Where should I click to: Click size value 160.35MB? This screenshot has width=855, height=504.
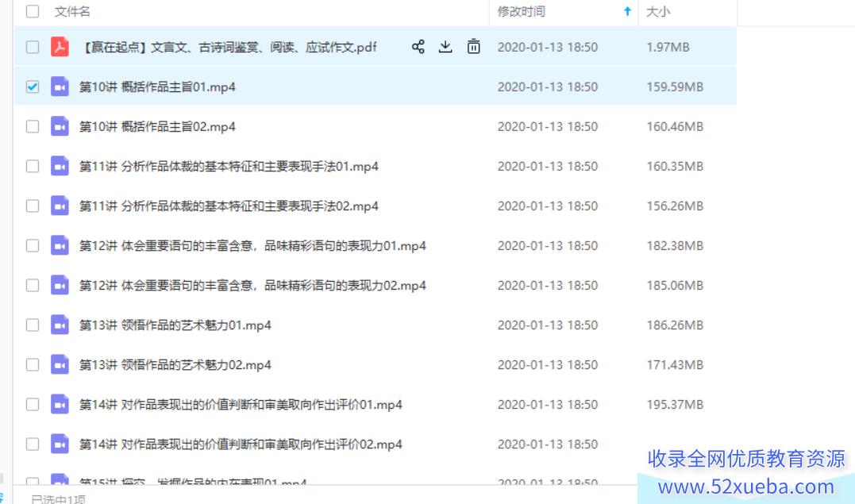[675, 167]
